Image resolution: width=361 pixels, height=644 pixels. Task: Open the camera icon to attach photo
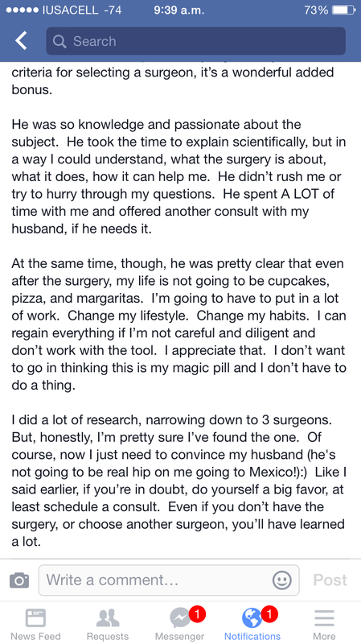pos(19,580)
